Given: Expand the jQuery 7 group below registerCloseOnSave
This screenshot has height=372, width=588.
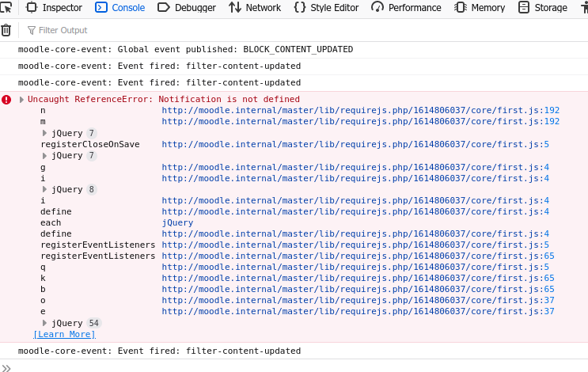Looking at the screenshot, I should (44, 156).
